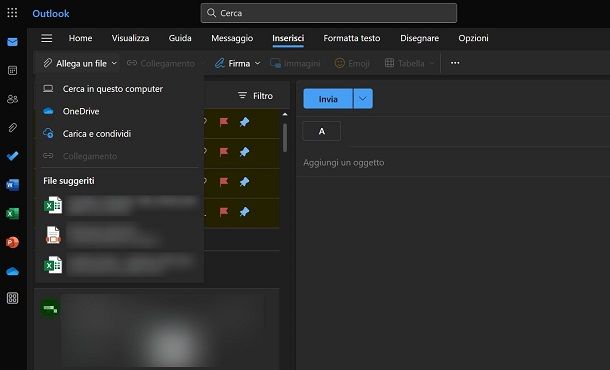Toggle flag on second message row
This screenshot has width=610, height=370.
(224, 152)
